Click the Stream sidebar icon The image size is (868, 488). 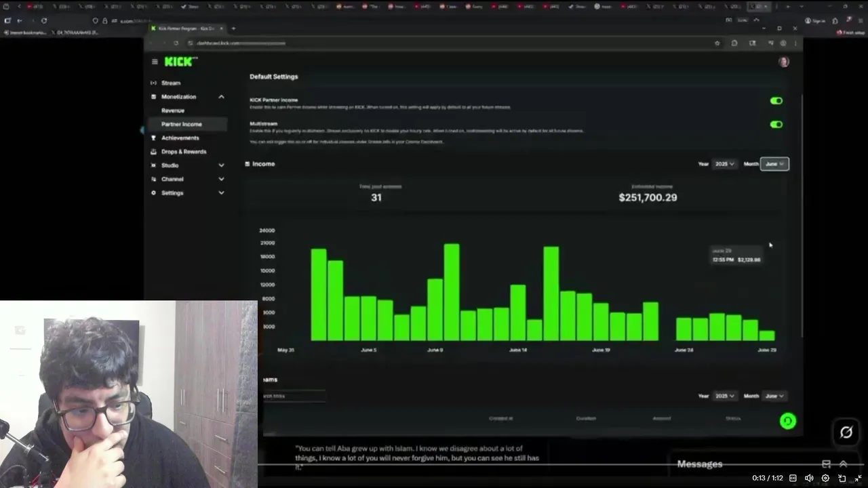pos(153,83)
